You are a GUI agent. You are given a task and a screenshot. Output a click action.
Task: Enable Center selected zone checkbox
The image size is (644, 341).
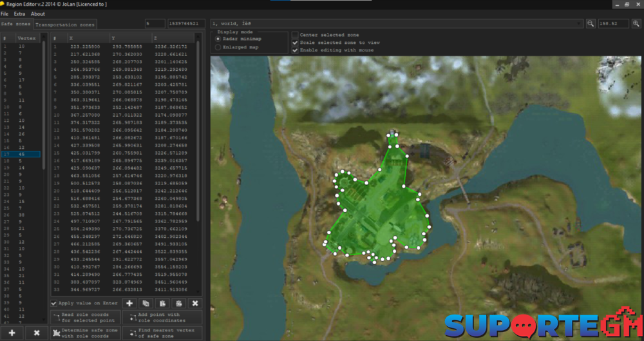(295, 35)
